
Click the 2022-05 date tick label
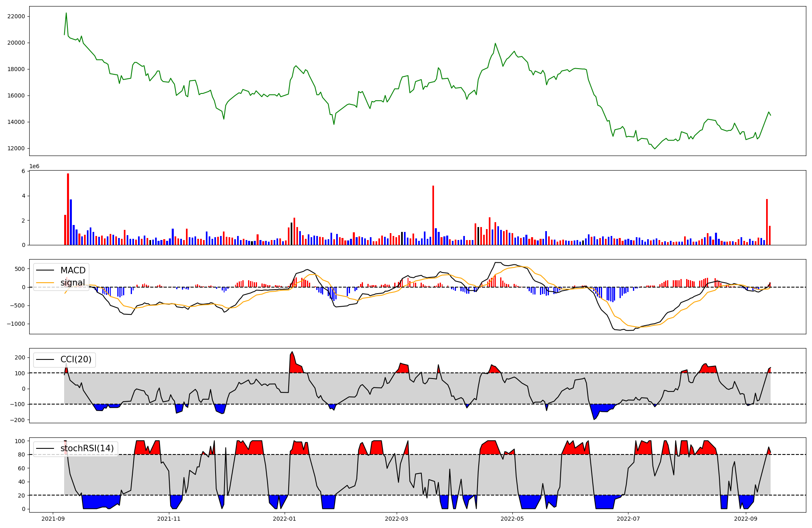512,519
